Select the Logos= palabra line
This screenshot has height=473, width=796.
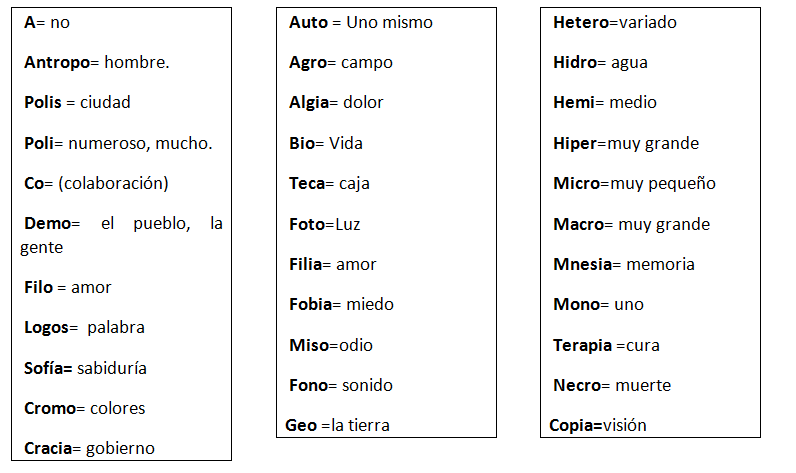coord(84,327)
